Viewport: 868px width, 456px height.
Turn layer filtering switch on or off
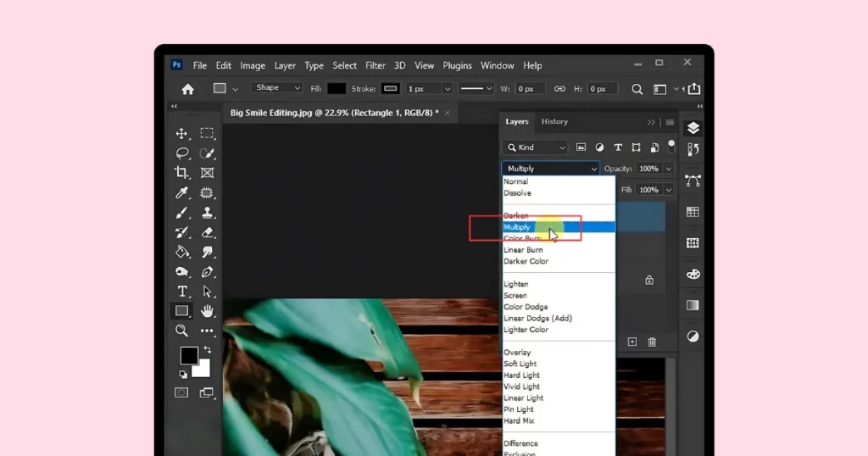click(x=671, y=147)
